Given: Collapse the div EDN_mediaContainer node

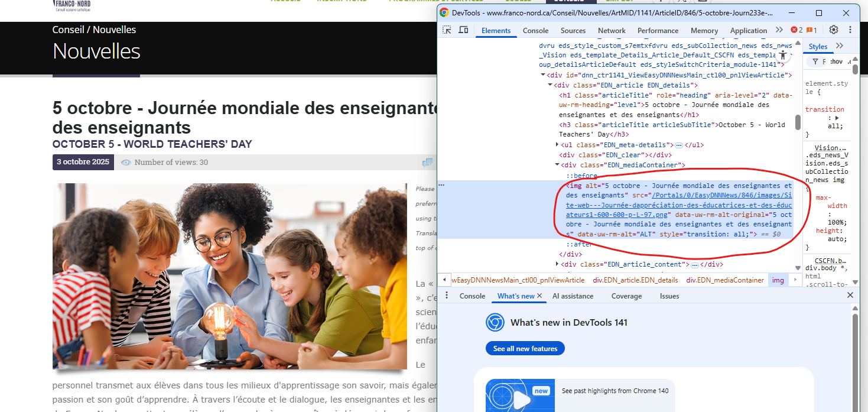Looking at the screenshot, I should [x=558, y=165].
